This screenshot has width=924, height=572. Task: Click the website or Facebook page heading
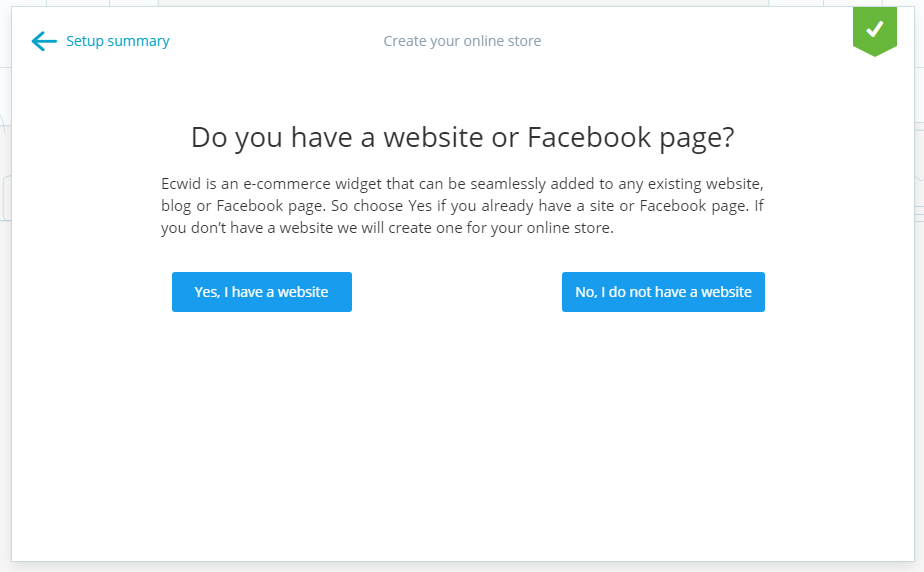[462, 137]
